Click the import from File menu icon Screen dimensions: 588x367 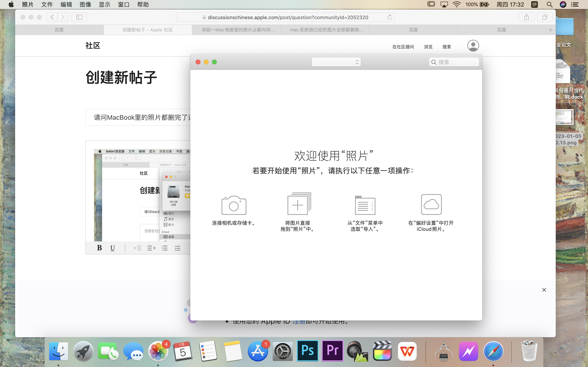pyautogui.click(x=365, y=205)
